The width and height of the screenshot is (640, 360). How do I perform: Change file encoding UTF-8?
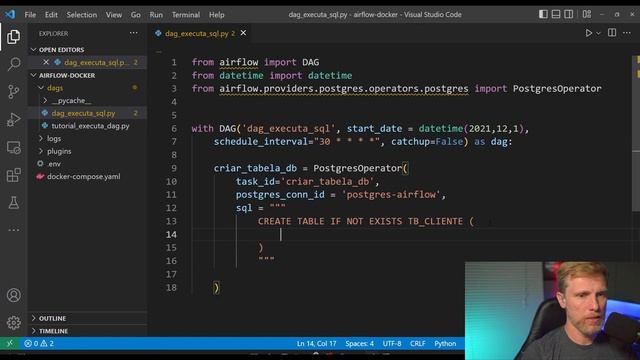(392, 344)
